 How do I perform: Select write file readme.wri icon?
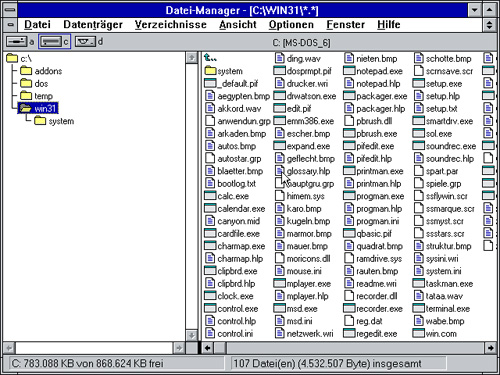[349, 283]
